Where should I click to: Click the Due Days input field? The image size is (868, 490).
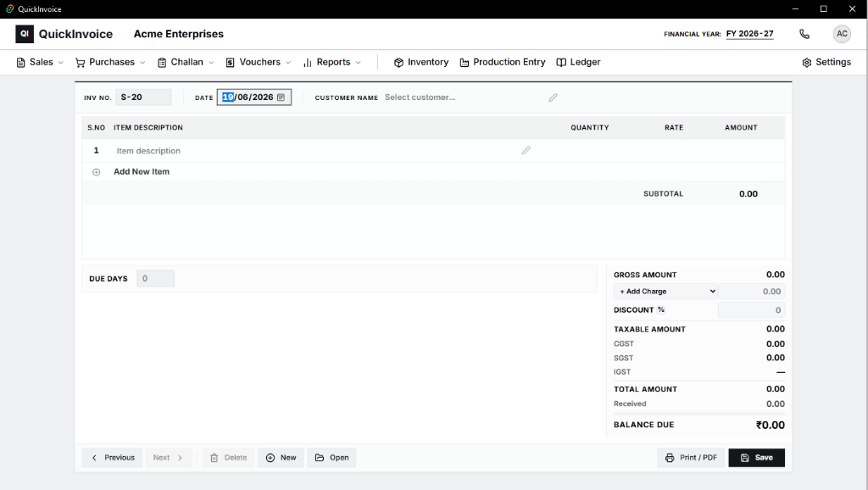[156, 279]
